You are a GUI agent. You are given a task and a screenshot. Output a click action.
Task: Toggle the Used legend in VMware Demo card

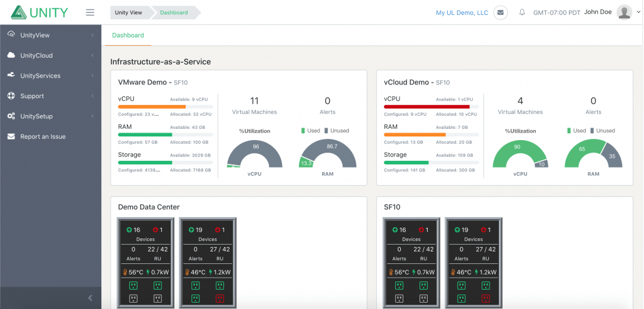pyautogui.click(x=311, y=131)
